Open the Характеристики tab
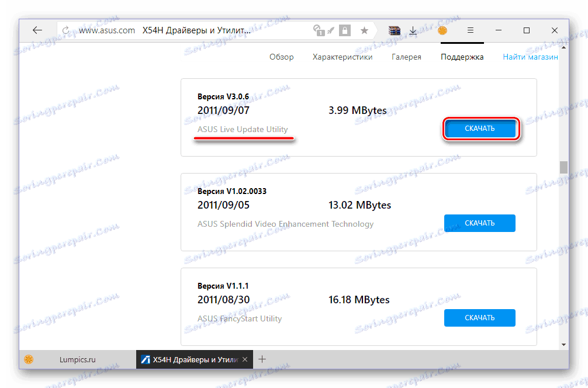The height and width of the screenshot is (388, 588). (x=343, y=57)
